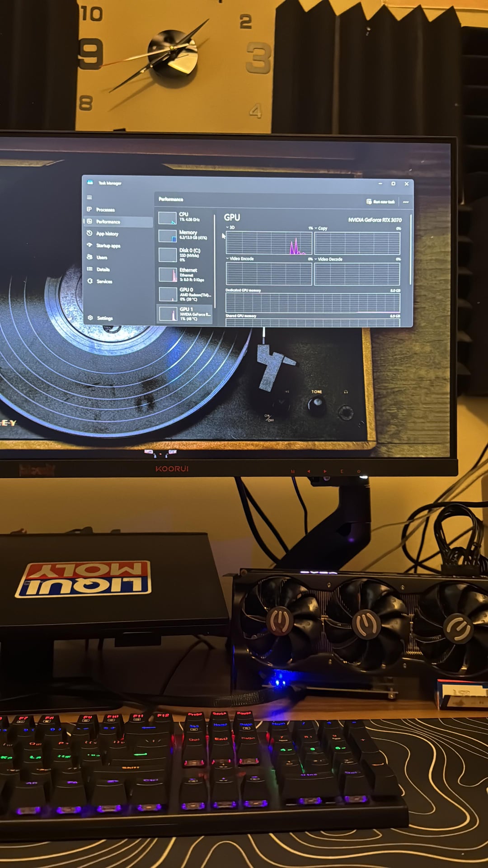Change the Video Encode graph dropdown
488x868 pixels.
pos(228,259)
